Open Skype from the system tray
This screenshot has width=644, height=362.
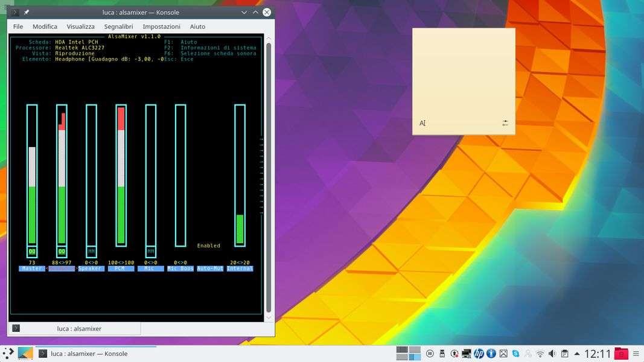coord(515,354)
